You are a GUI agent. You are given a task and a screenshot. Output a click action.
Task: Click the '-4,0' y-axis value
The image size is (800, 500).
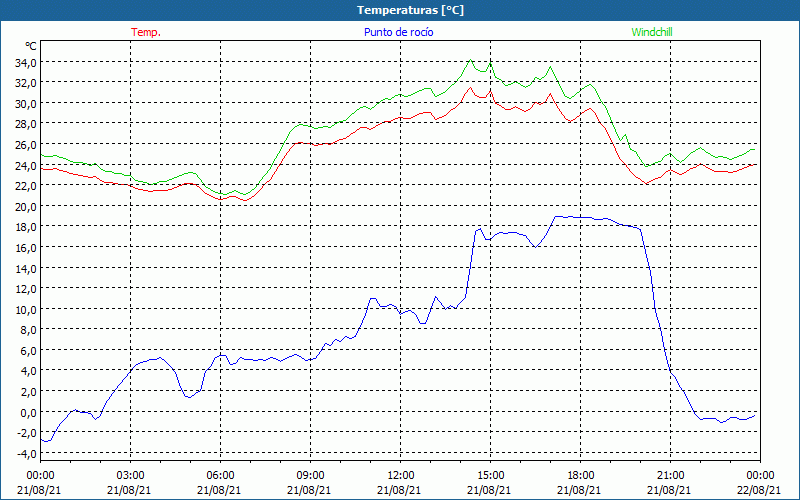pyautogui.click(x=27, y=454)
